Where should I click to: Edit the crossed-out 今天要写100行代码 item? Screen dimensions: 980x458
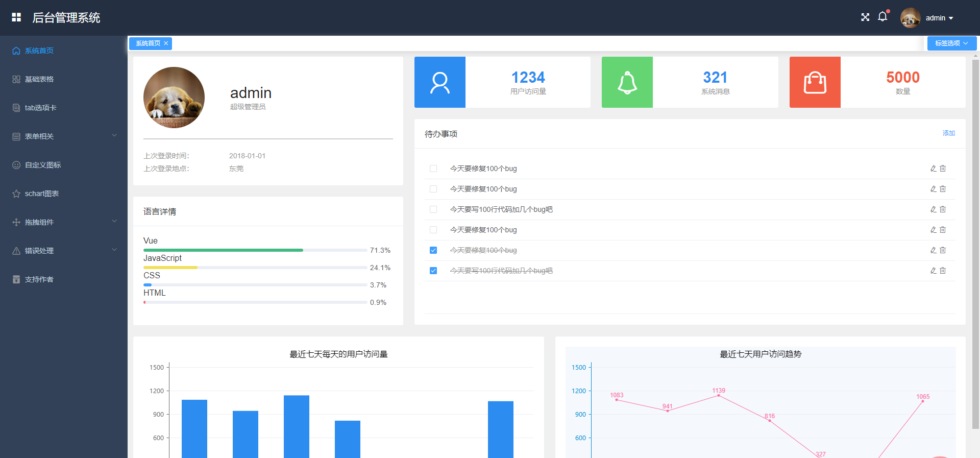(933, 271)
